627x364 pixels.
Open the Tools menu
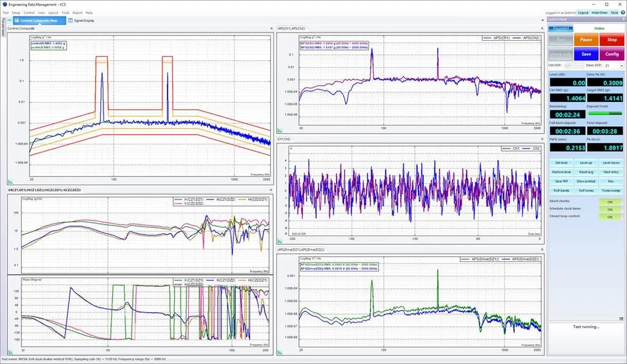point(65,12)
